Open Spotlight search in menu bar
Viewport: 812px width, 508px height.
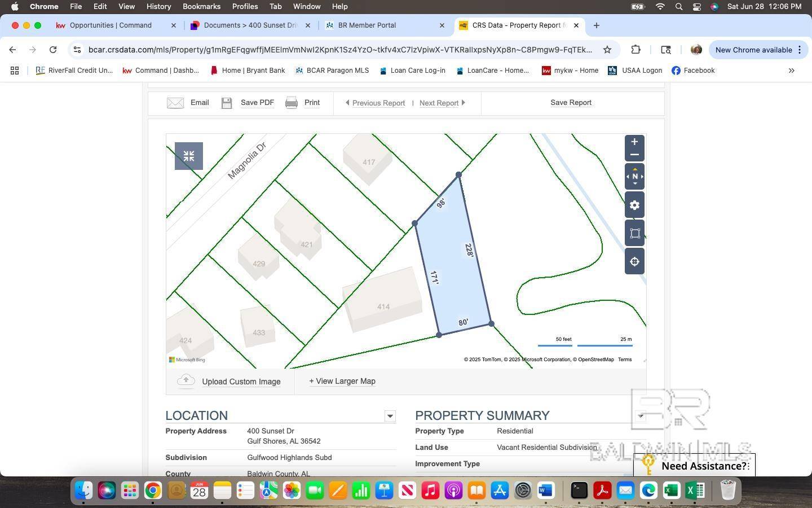679,7
